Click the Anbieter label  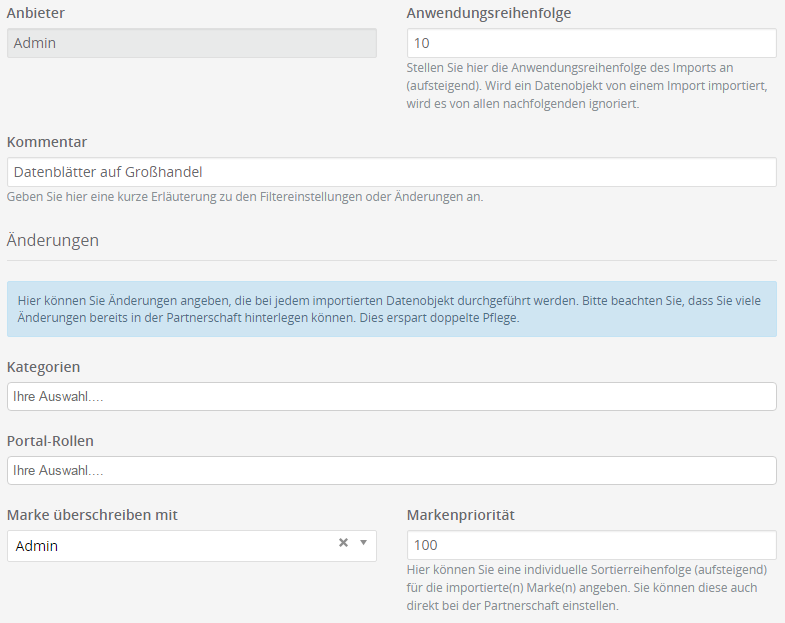36,13
